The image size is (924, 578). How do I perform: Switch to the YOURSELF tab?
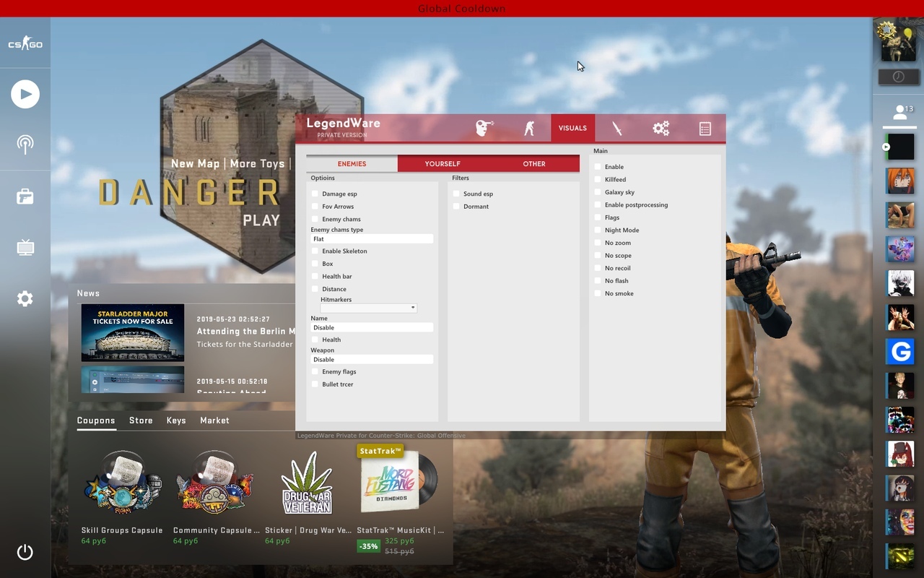click(443, 164)
